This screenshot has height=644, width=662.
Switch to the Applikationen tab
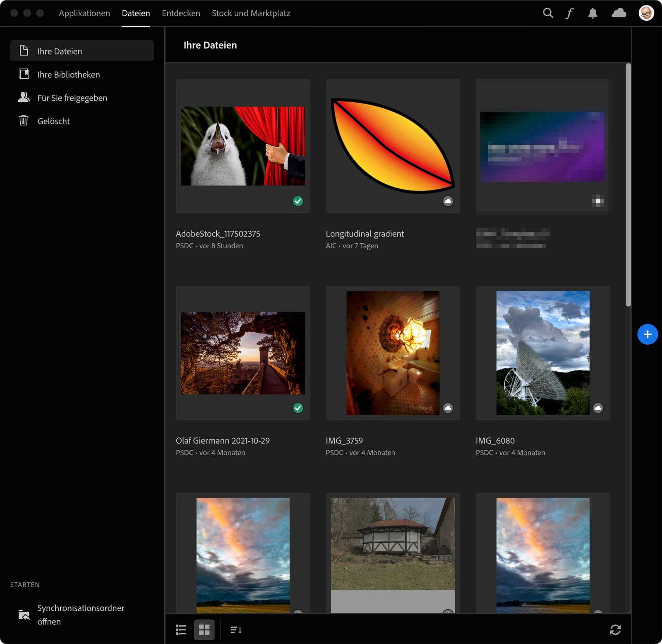click(x=84, y=13)
